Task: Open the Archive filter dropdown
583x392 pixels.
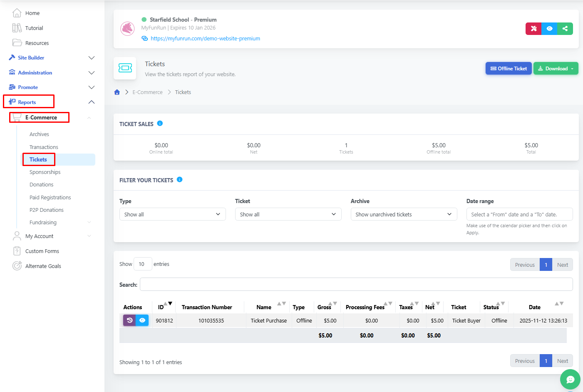Action: point(403,214)
